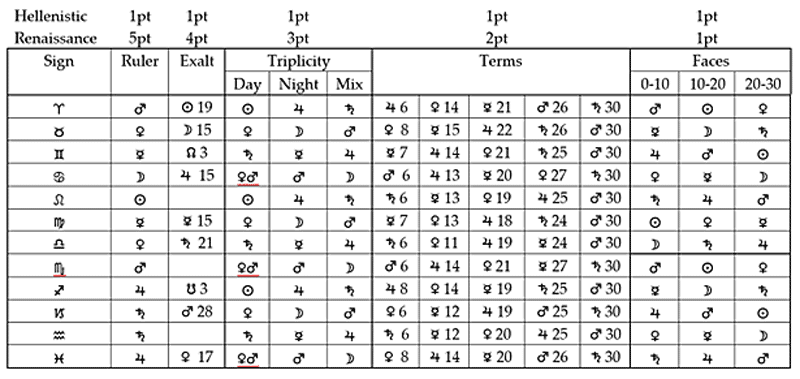This screenshot has width=800, height=379.
Task: Select the Moon symbol in Cancer's Ruler cell
Action: [x=140, y=176]
